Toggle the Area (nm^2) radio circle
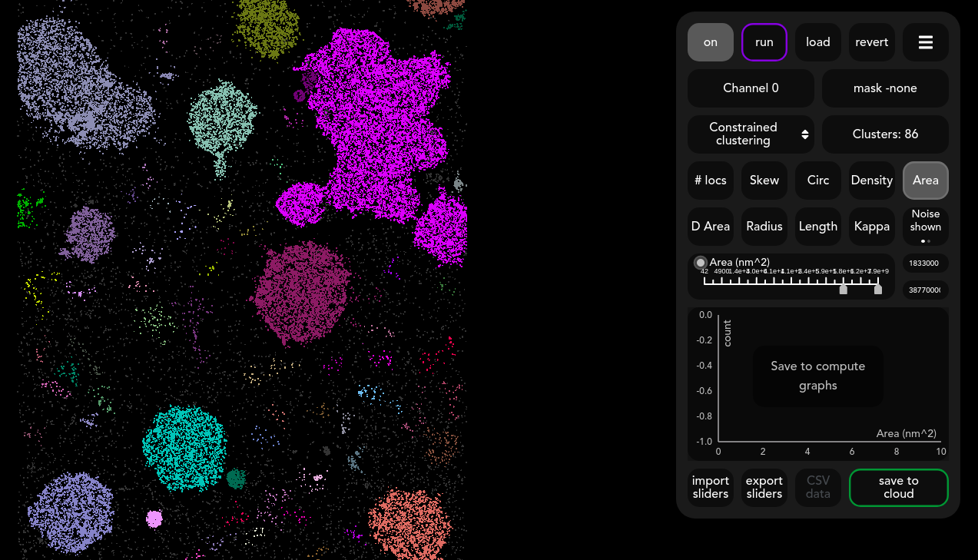Screen dimensions: 978x560 click(701, 263)
